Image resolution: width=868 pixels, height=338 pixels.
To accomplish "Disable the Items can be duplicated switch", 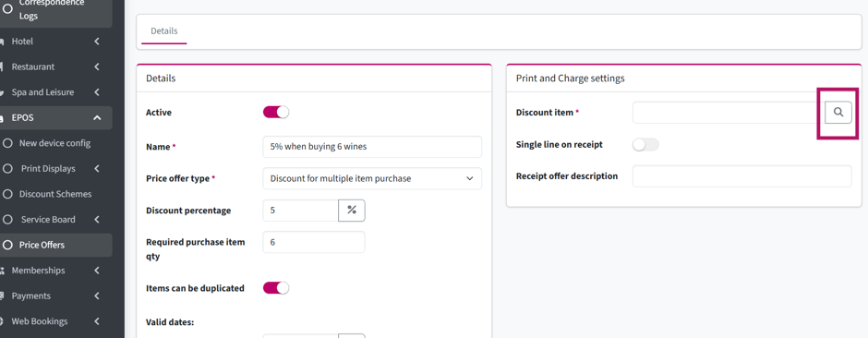I will [276, 287].
